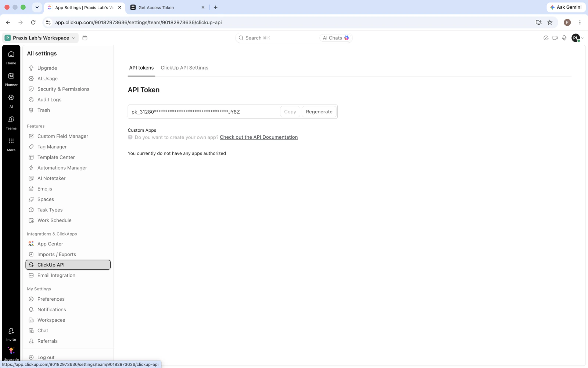Screen dimensions: 588x368
Task: Open Chrome tab list dropdown arrow
Action: [37, 7]
